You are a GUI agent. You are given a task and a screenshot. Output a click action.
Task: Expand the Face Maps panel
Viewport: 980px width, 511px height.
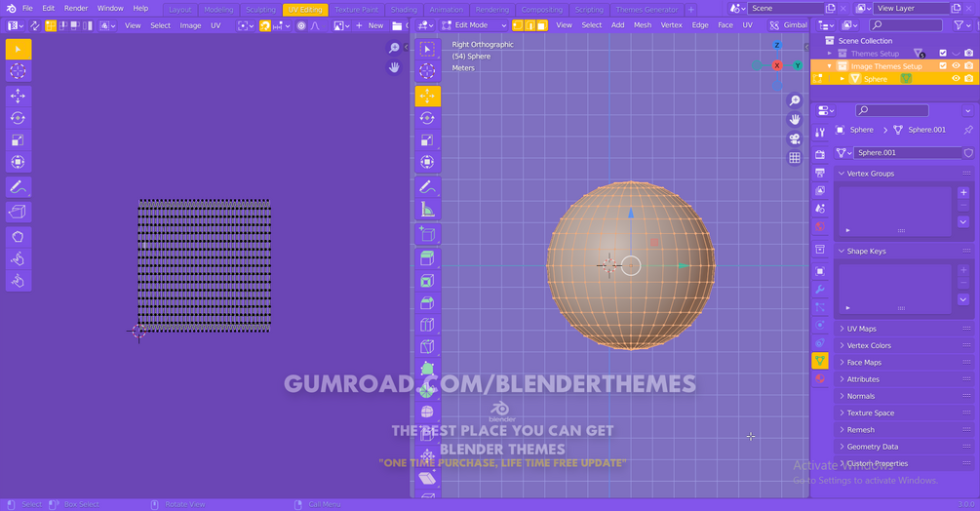click(x=904, y=363)
